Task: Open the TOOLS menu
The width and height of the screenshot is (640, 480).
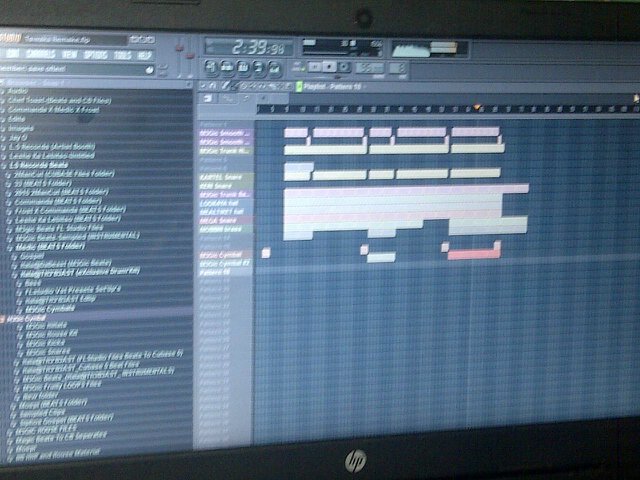Action: [x=122, y=55]
